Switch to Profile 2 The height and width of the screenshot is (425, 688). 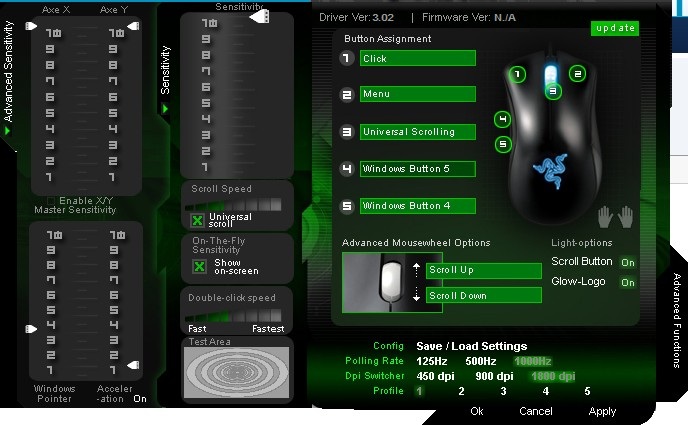pyautogui.click(x=461, y=391)
